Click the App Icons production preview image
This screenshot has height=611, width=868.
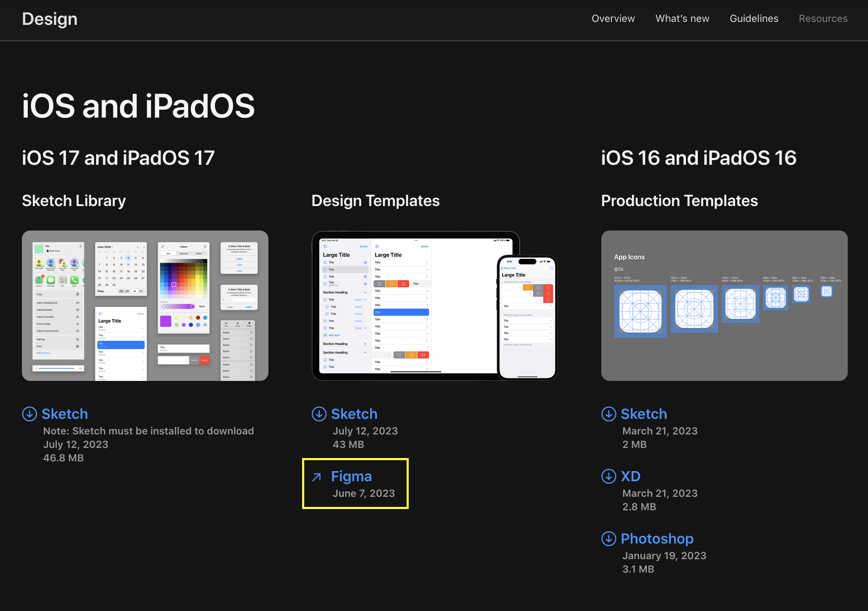coord(724,305)
